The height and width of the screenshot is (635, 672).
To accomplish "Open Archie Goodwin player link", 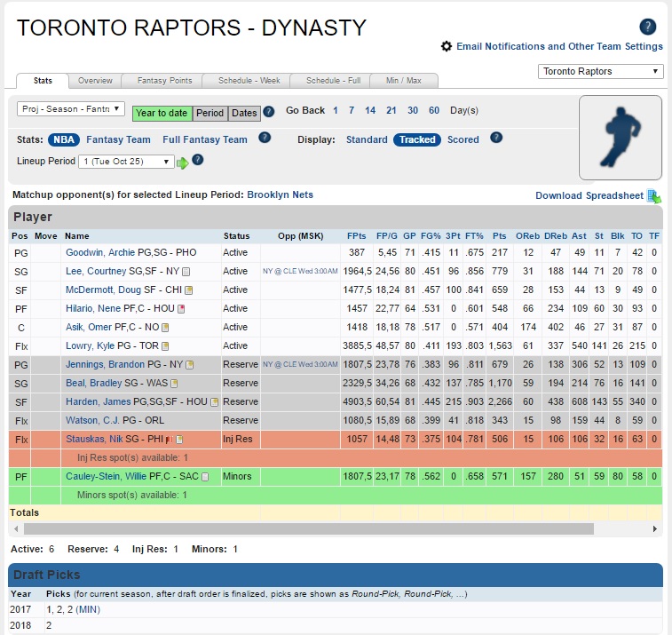I will (100, 252).
